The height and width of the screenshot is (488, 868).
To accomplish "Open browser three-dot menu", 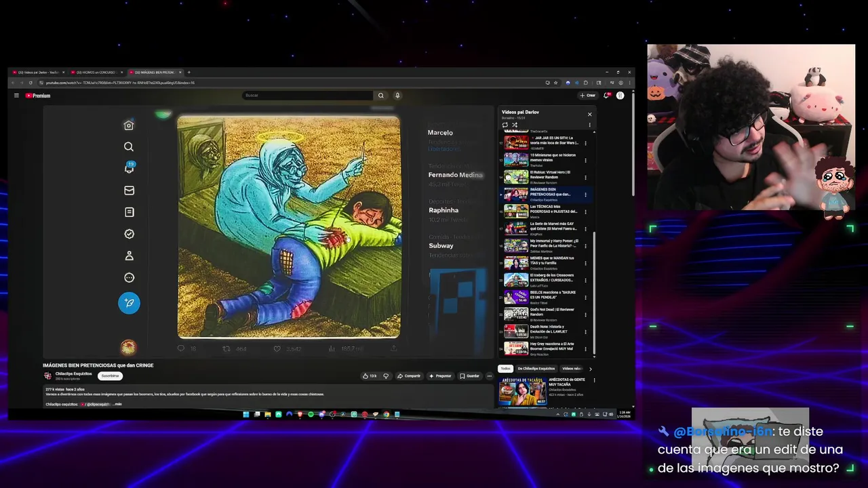I will 629,83.
